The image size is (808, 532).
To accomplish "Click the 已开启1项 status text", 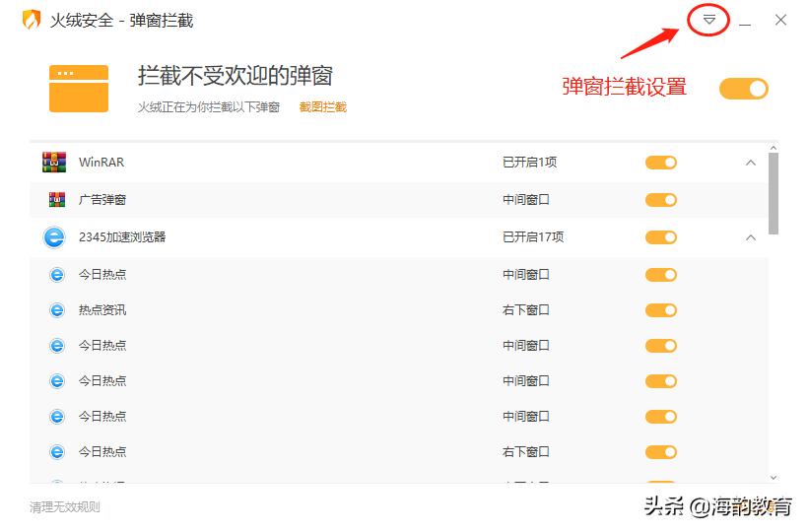I will (529, 163).
